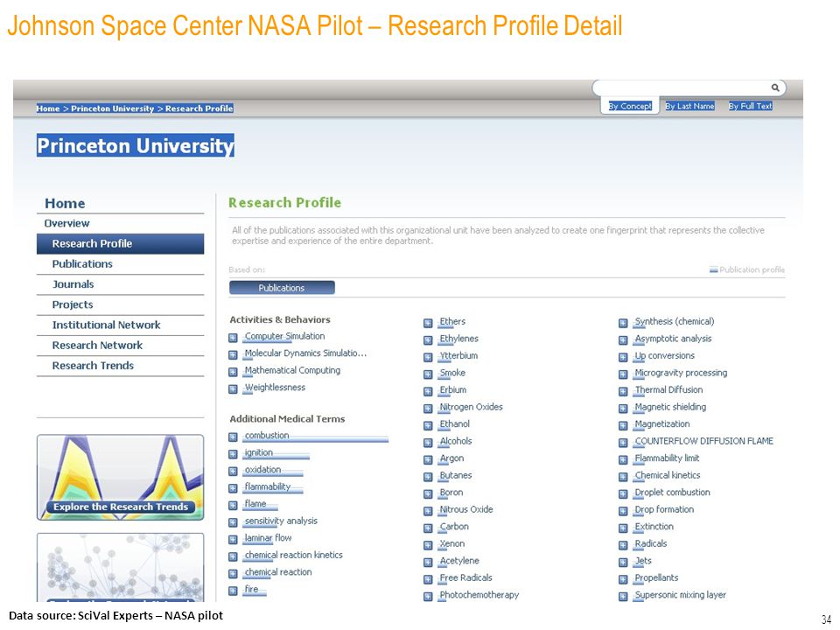
Task: Expand the combustion plus icon
Action: [233, 437]
